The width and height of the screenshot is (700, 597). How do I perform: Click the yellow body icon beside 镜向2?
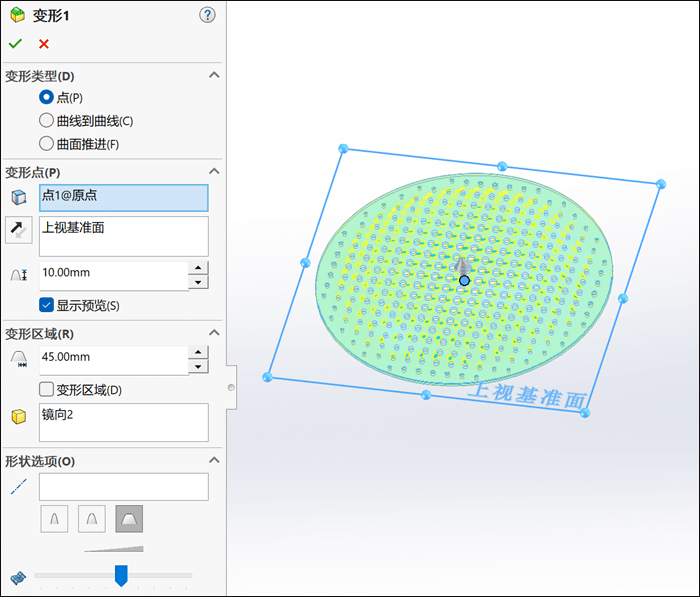[x=19, y=416]
